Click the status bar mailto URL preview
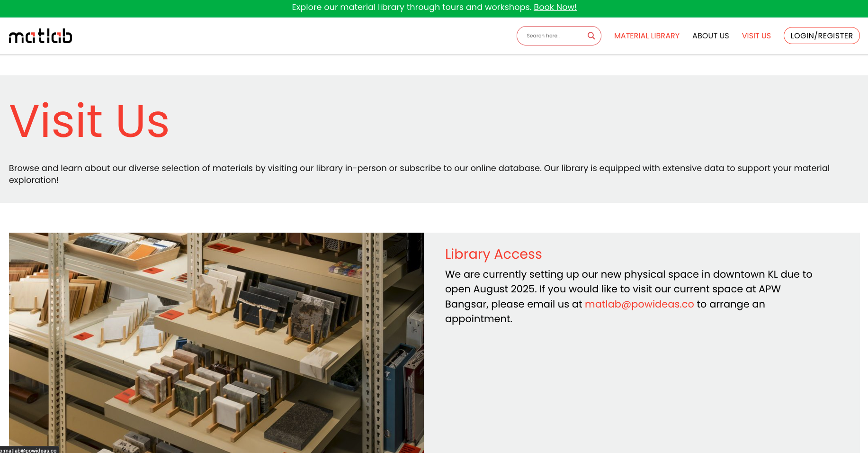The image size is (868, 453). 29,450
